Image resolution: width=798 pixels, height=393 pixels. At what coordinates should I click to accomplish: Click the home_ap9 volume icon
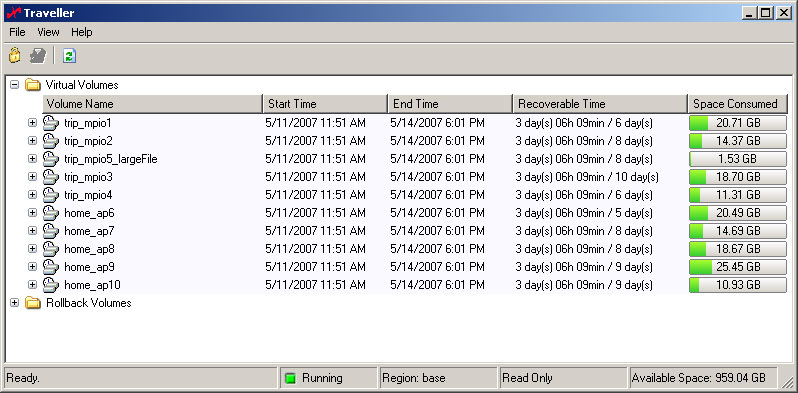pos(50,266)
